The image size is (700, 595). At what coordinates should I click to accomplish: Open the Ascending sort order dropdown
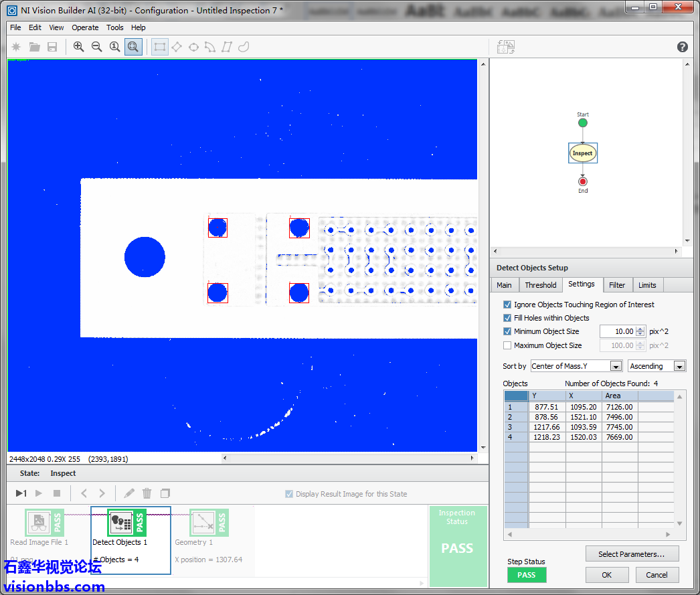[x=657, y=366]
